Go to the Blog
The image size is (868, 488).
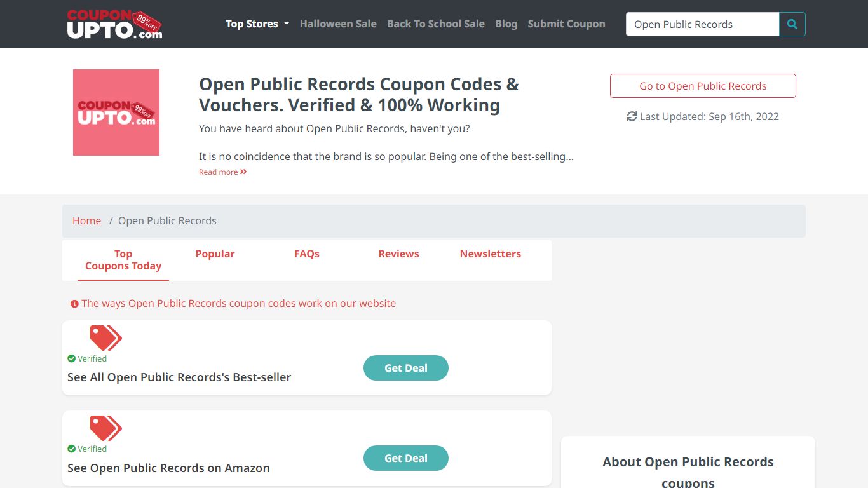pyautogui.click(x=506, y=24)
